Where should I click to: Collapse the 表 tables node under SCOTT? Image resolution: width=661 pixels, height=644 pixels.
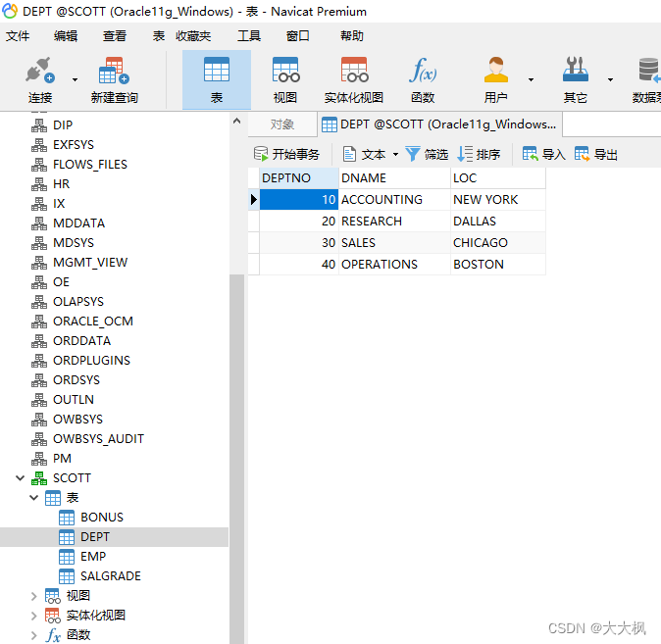pyautogui.click(x=34, y=498)
